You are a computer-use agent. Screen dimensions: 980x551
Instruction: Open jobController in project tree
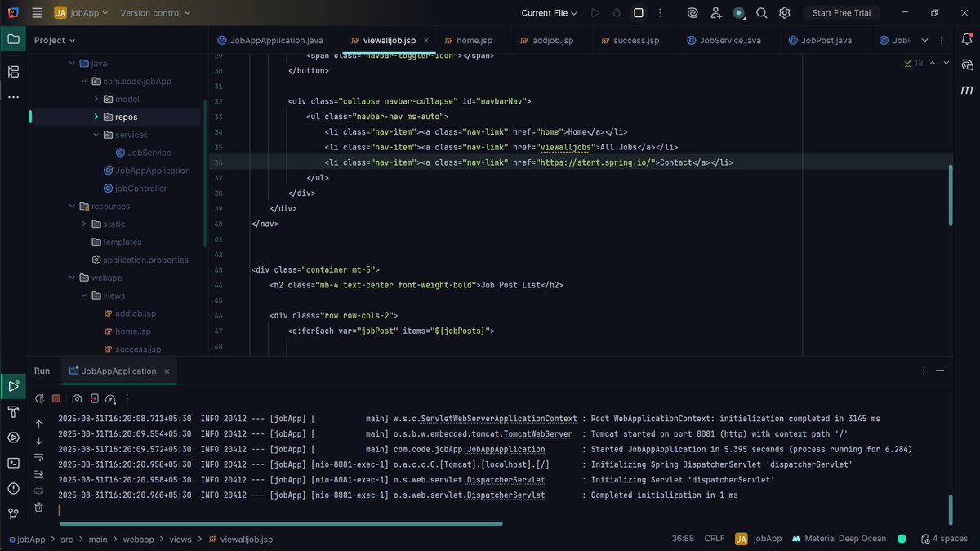coord(135,189)
